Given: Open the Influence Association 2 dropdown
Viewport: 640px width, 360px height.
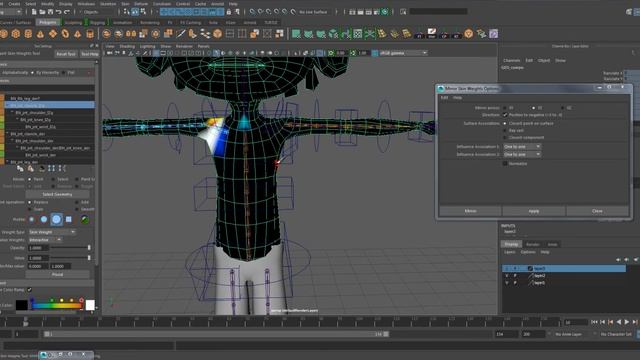Looking at the screenshot, I should (522, 155).
